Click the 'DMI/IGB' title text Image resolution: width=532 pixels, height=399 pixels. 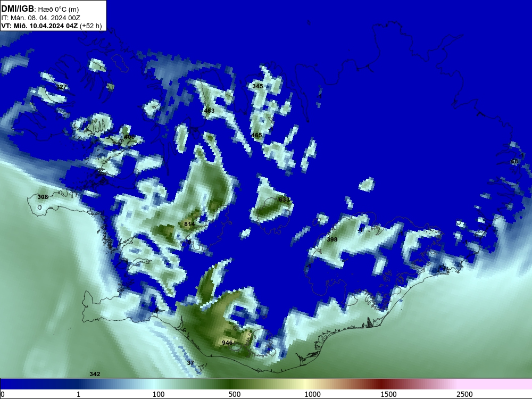point(18,9)
